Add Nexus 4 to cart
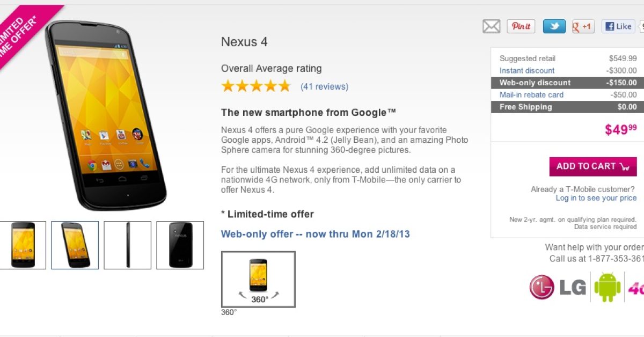Image resolution: width=644 pixels, height=337 pixels. click(593, 166)
